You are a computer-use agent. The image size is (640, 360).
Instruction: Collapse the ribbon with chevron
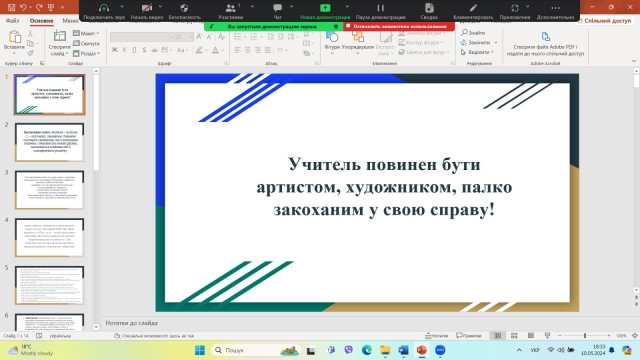click(633, 61)
